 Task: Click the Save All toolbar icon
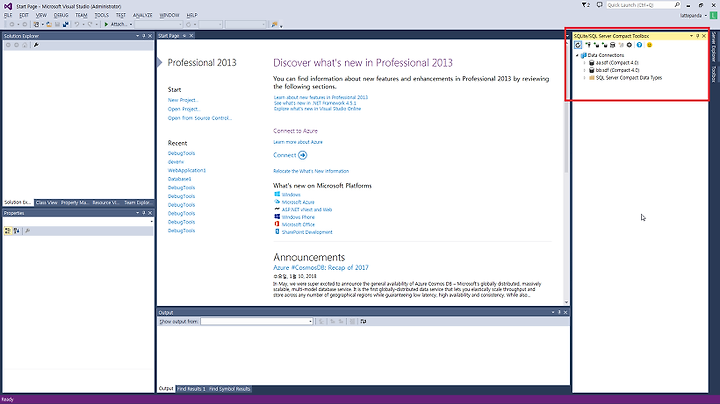[66, 24]
